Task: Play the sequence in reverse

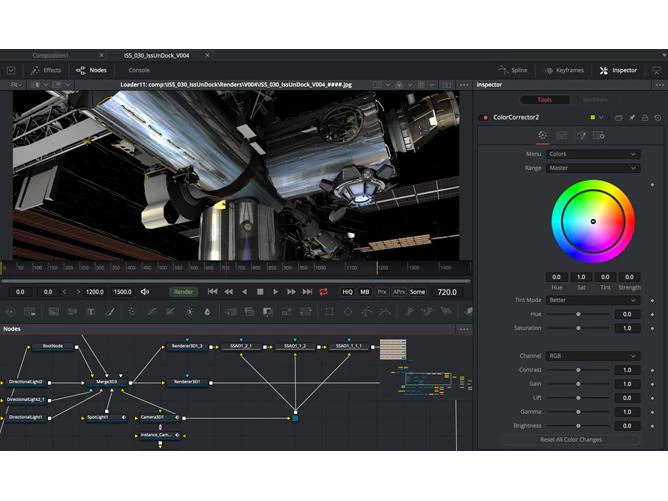Action: [244, 292]
